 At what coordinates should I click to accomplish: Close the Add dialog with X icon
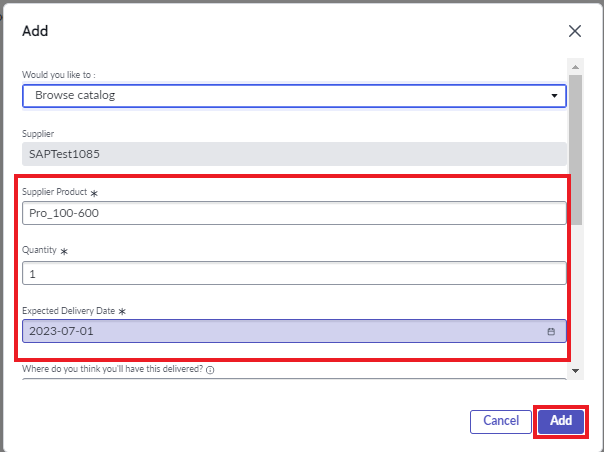point(575,31)
